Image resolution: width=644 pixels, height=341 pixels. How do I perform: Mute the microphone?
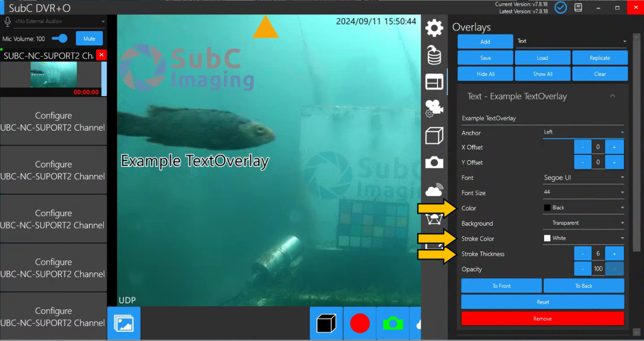[x=89, y=39]
